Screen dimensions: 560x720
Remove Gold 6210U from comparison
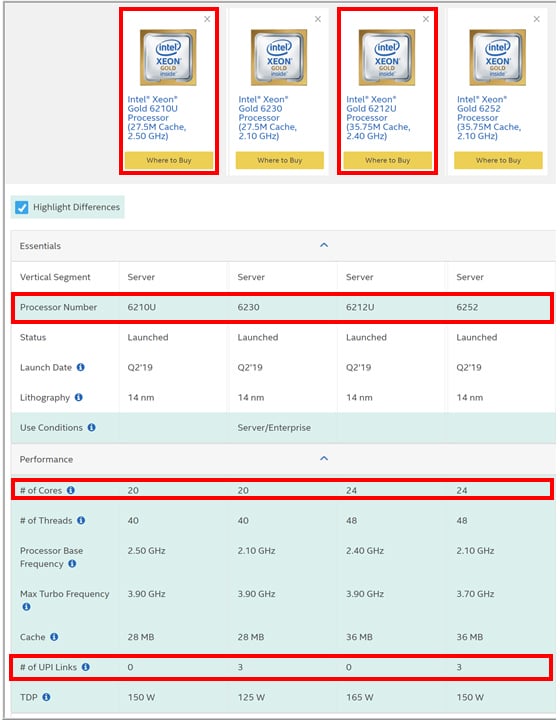pos(207,19)
